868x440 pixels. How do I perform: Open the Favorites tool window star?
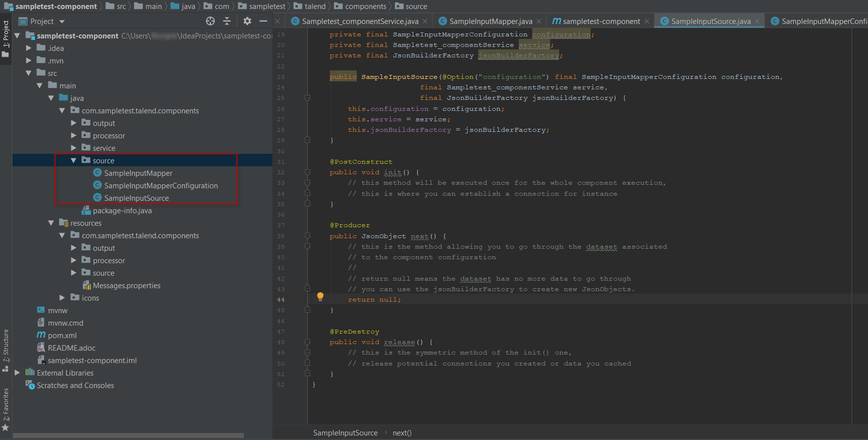(5, 428)
